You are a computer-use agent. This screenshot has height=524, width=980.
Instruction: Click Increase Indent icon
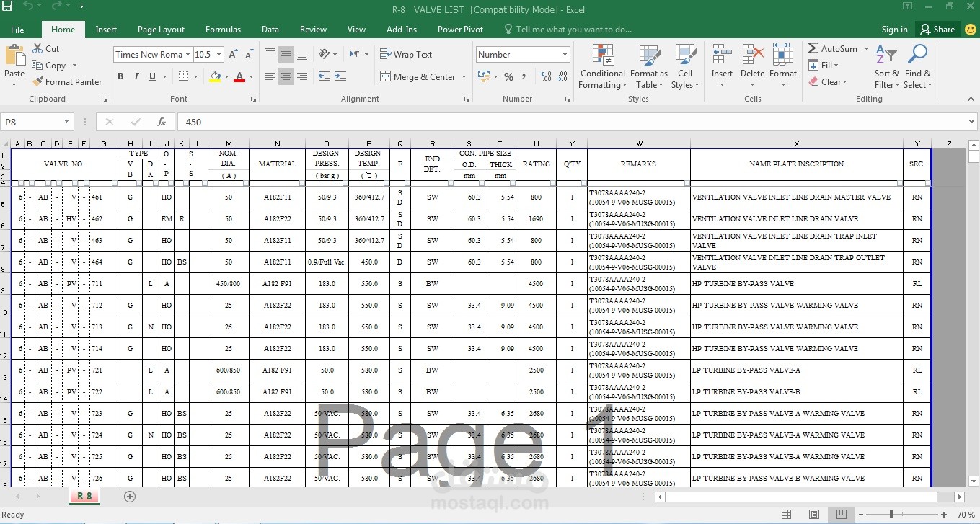pyautogui.click(x=340, y=76)
